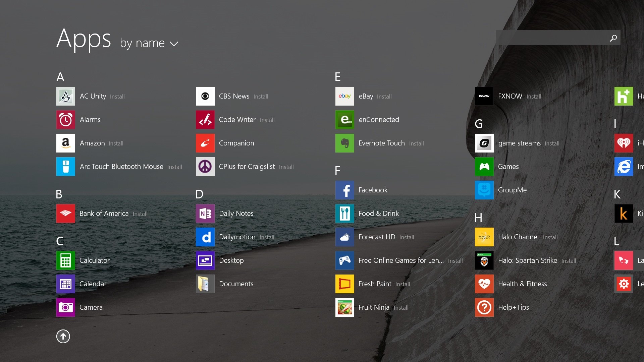Open the Companion app icon
The width and height of the screenshot is (644, 362).
205,143
